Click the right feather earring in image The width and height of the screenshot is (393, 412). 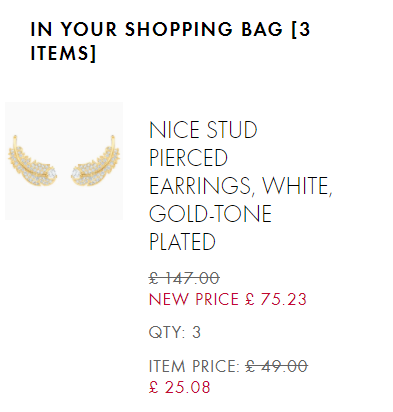95,160
